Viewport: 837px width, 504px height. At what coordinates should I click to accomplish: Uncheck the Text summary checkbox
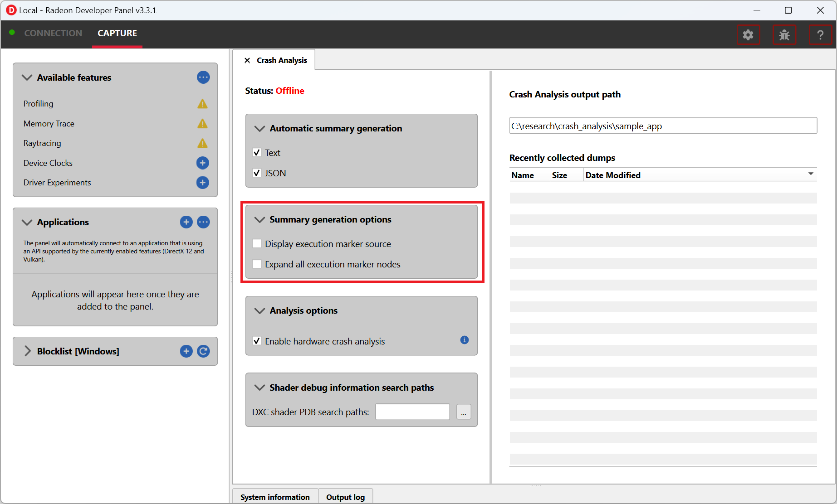(257, 153)
